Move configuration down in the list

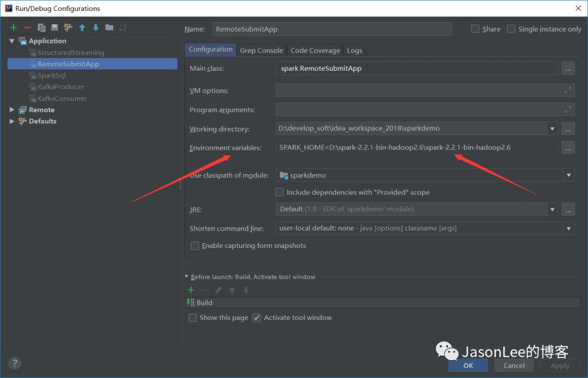point(95,27)
